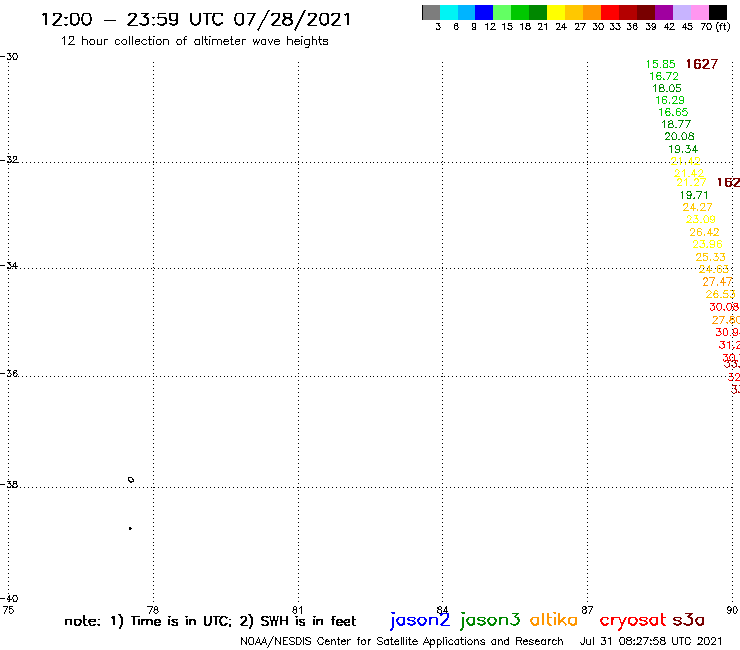Select the reading 27.47
Image resolution: width=740 pixels, height=650 pixels.
coord(717,282)
